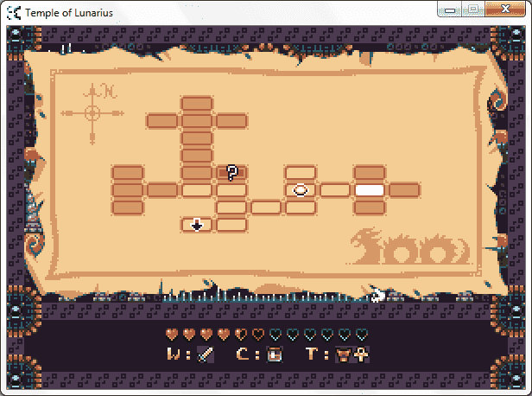Click the Temple of Lunarius window icon
This screenshot has height=396, width=532.
[x=14, y=12]
